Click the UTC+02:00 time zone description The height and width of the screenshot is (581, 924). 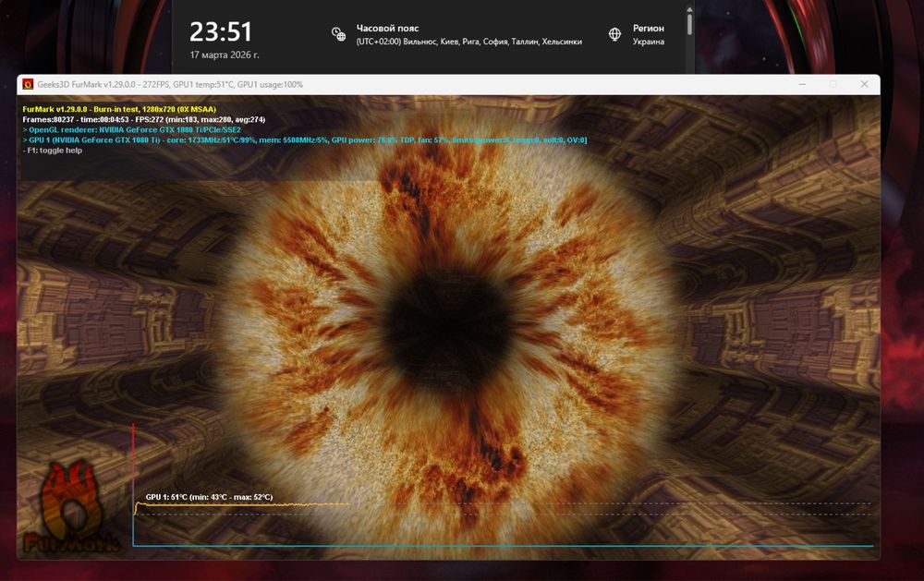pyautogui.click(x=469, y=42)
